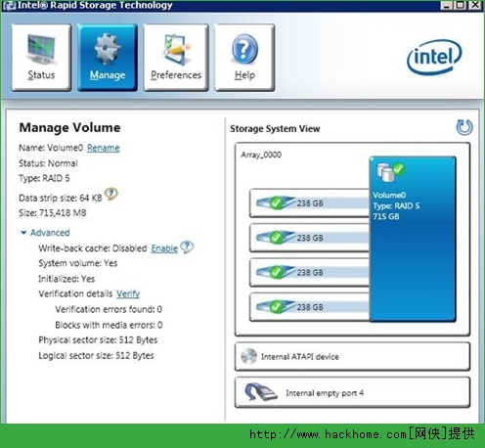
Task: Click the Rename link for Volume0
Action: pos(103,148)
